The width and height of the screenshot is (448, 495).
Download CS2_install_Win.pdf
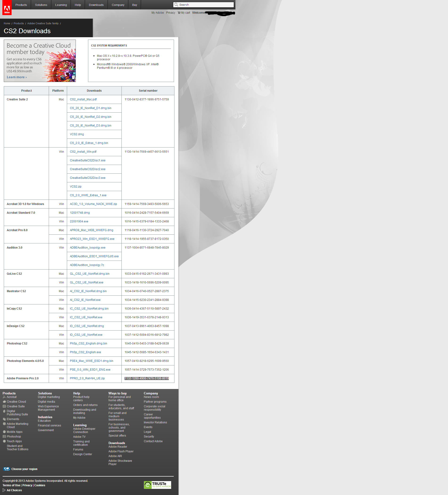click(x=83, y=152)
